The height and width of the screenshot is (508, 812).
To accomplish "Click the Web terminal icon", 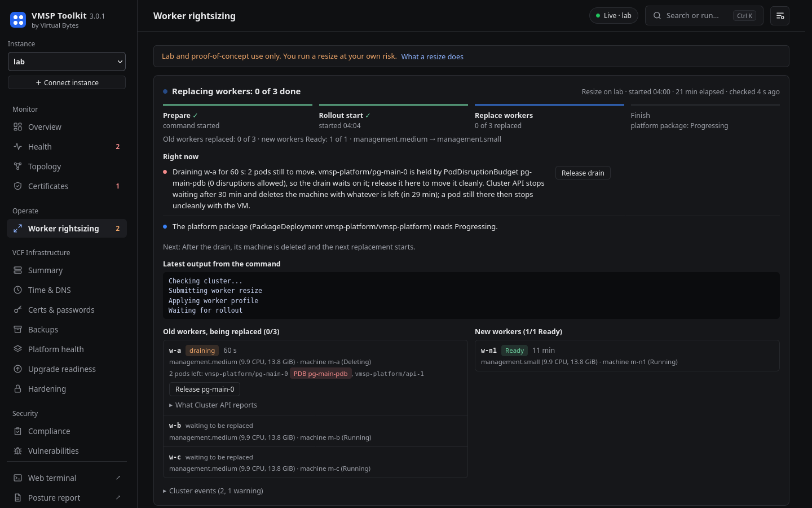I will coord(18,478).
